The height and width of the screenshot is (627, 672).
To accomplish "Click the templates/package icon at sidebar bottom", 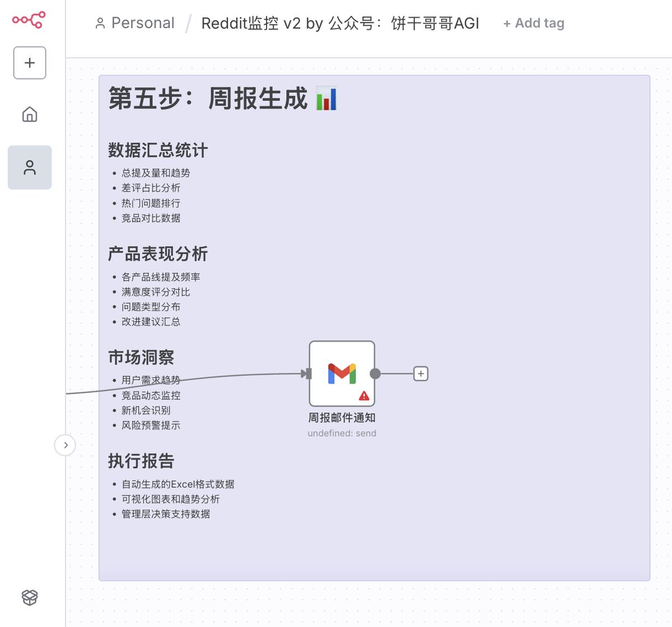I will click(x=29, y=597).
